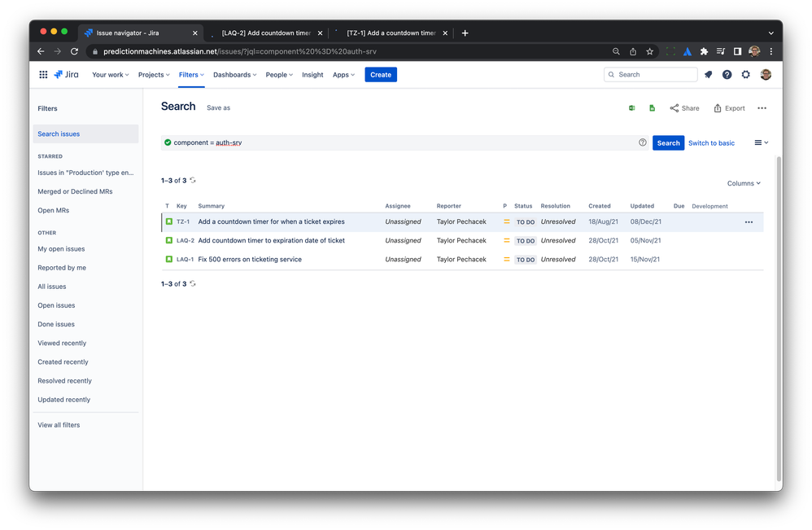Expand the Projects menu
Image resolution: width=812 pixels, height=530 pixels.
click(x=154, y=75)
